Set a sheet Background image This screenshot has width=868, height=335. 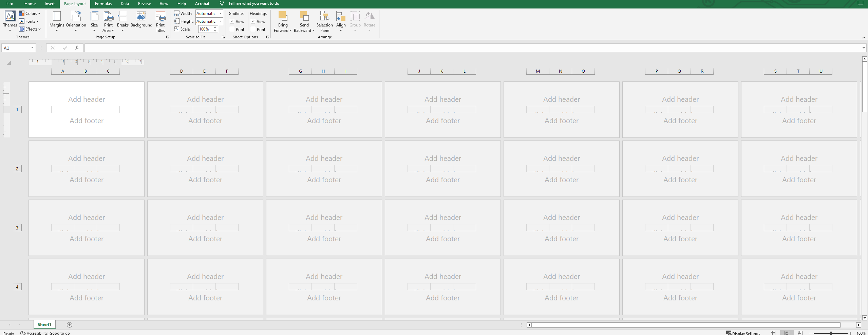[141, 19]
